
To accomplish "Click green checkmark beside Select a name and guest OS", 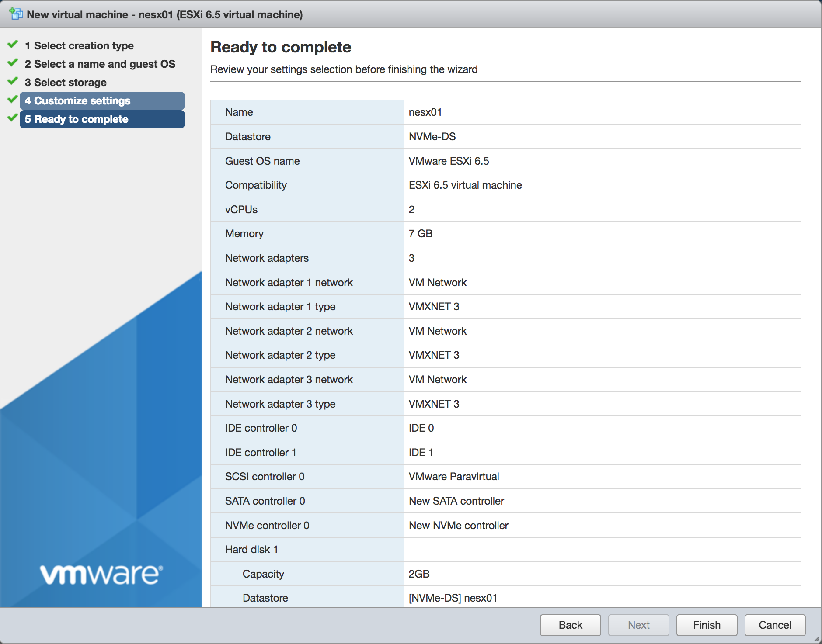I will click(x=13, y=62).
